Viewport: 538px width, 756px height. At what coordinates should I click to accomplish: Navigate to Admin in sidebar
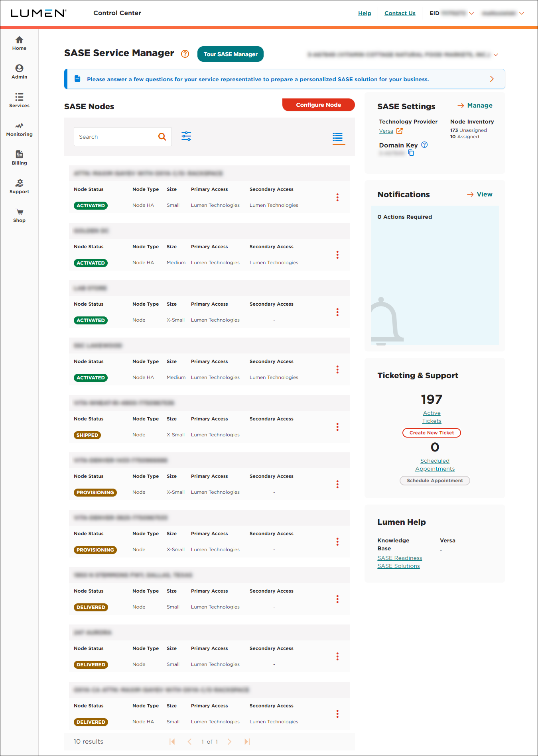19,72
